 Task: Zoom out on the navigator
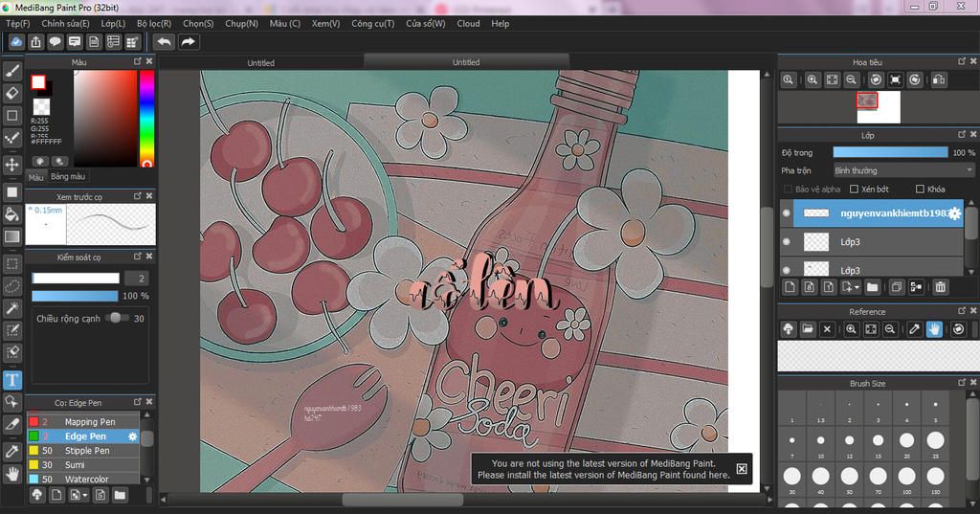tap(851, 80)
